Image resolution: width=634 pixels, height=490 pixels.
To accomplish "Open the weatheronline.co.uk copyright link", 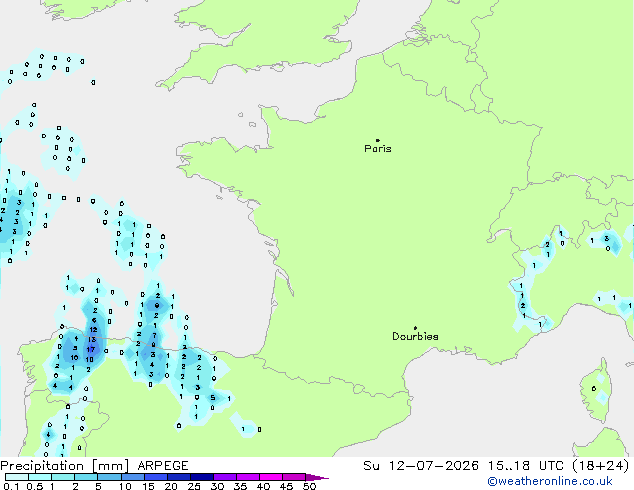I will point(549,481).
